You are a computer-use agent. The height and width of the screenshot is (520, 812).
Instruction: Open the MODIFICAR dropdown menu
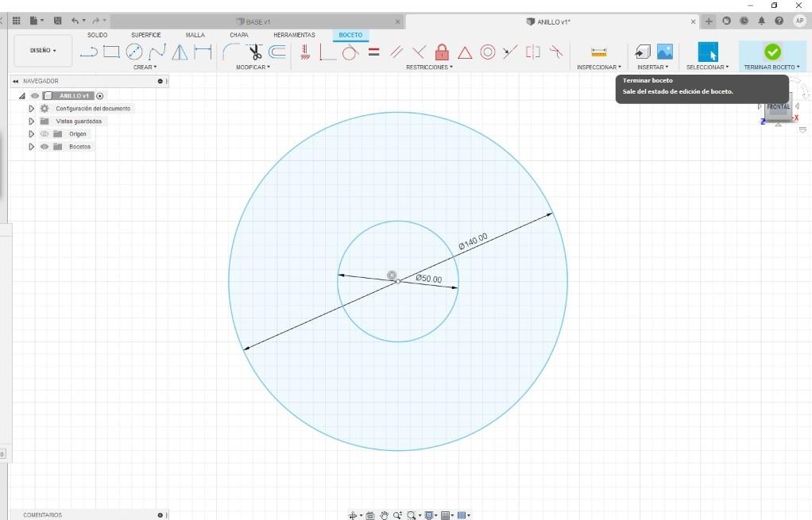click(253, 67)
